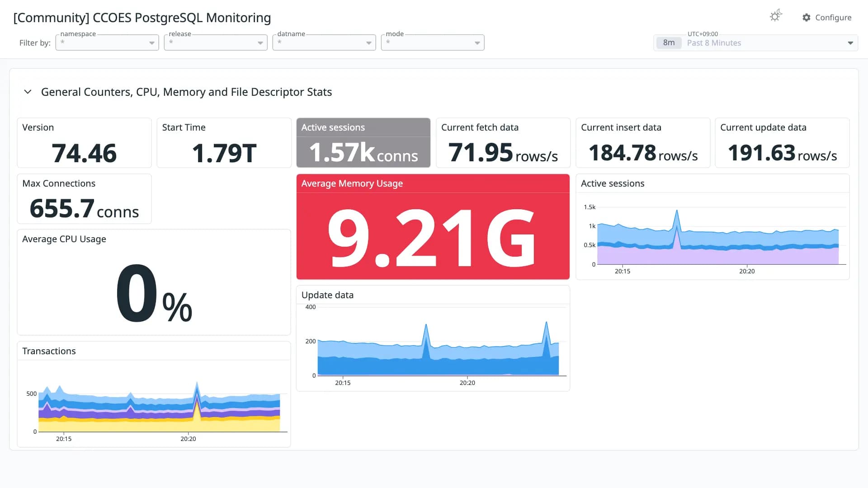
Task: Collapse the General Counters section chevron
Action: (x=28, y=92)
